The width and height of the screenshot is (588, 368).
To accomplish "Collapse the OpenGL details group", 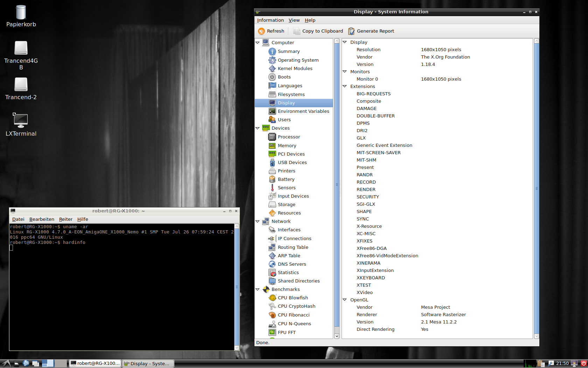I will (x=345, y=300).
